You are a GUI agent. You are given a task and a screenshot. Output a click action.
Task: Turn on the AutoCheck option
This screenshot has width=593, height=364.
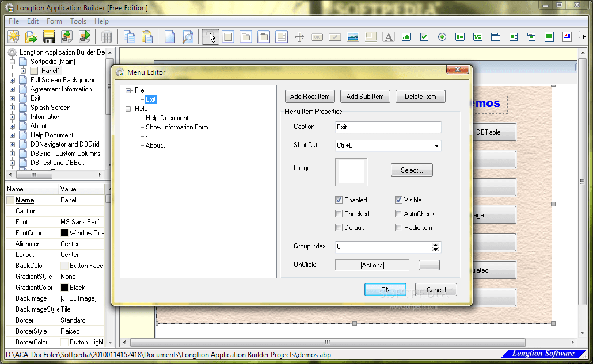click(398, 213)
